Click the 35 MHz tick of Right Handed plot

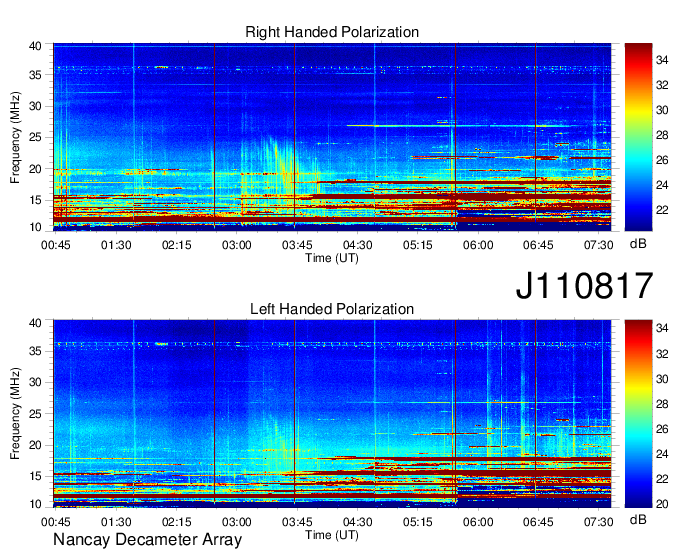35,75
